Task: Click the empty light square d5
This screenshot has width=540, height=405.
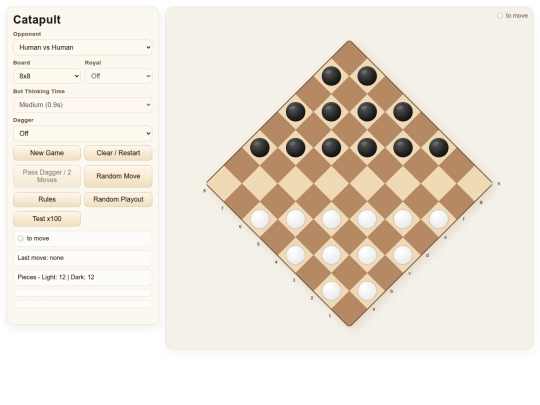Action: (x=331, y=183)
